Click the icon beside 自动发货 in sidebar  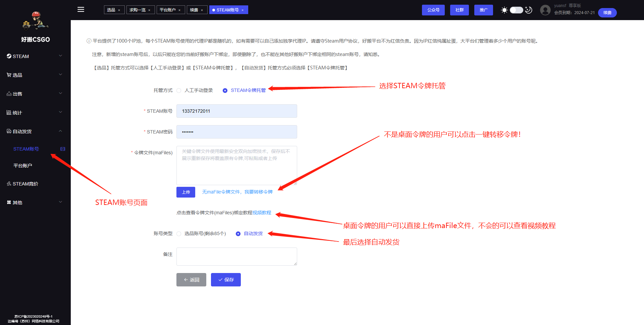[x=9, y=131]
